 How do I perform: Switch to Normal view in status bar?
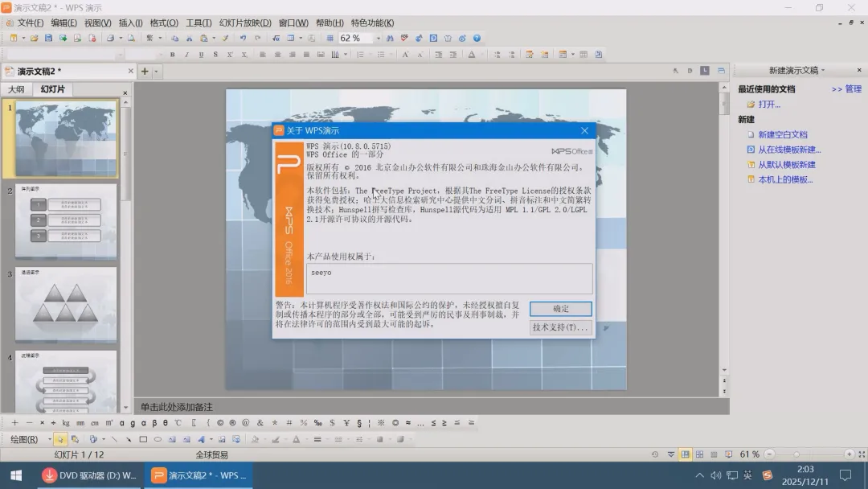coord(686,454)
